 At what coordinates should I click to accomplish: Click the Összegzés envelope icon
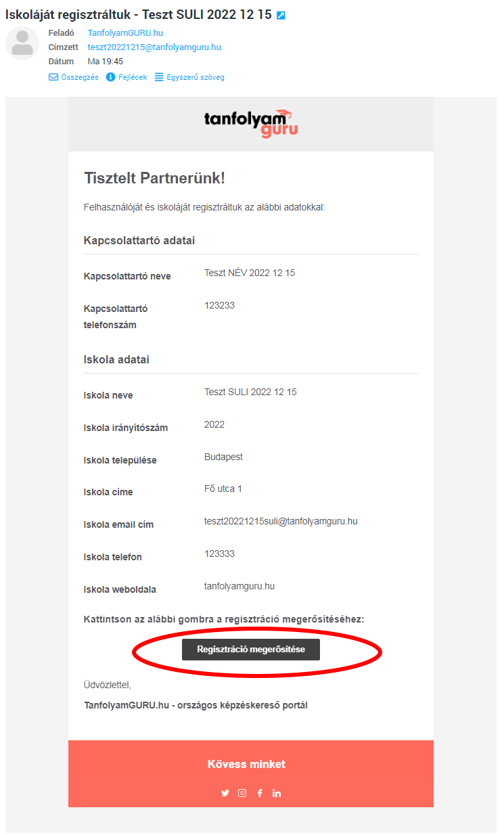pyautogui.click(x=53, y=77)
